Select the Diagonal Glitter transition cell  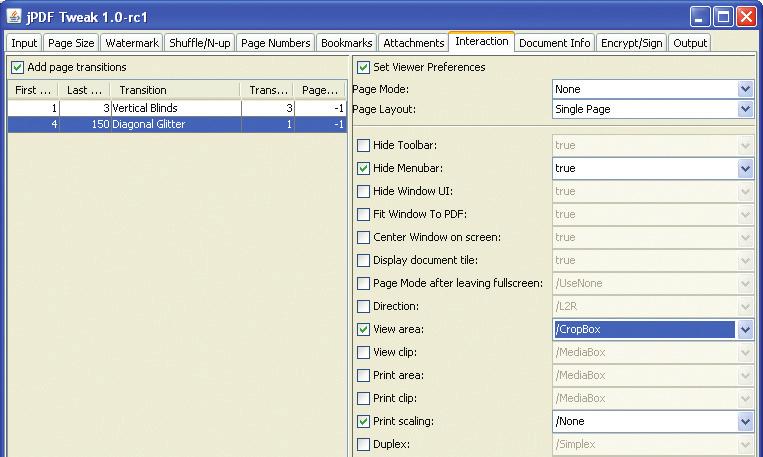point(176,124)
